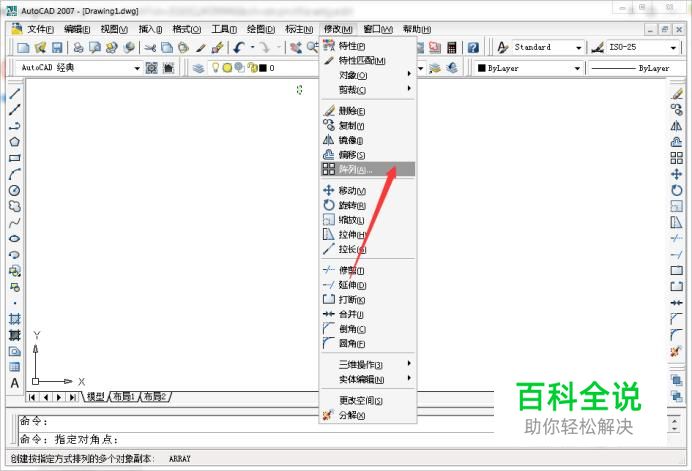Open the ISO-25 dimension style dropdown
This screenshot has height=471, width=692.
[673, 47]
